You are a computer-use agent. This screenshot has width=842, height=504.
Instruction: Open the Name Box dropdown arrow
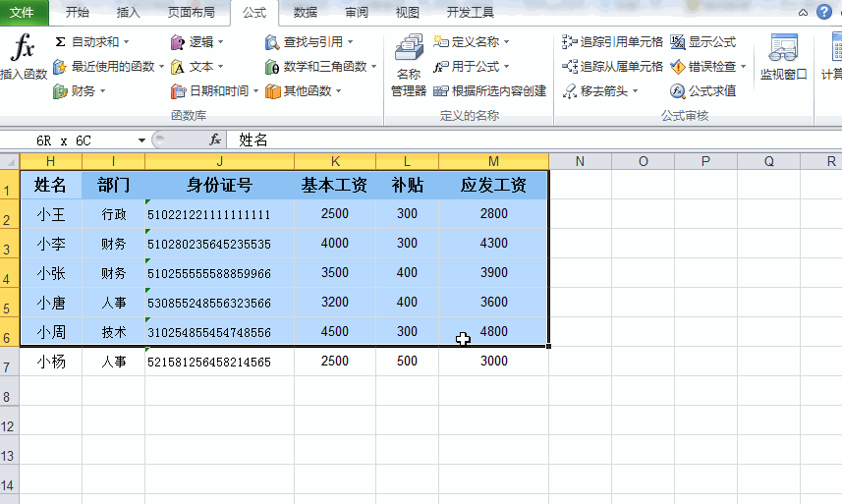142,140
